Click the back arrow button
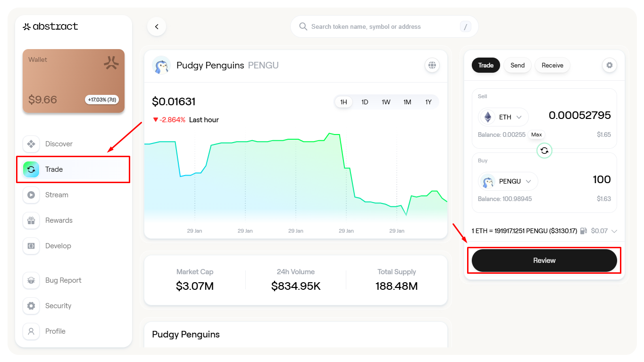 click(x=157, y=27)
